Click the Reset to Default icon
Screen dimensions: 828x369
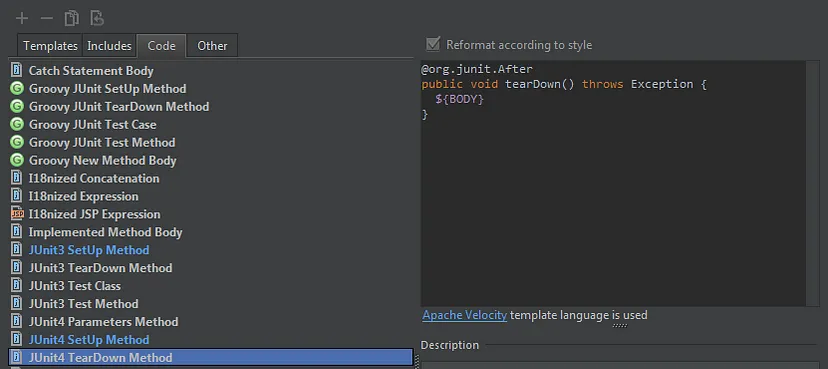tap(97, 18)
